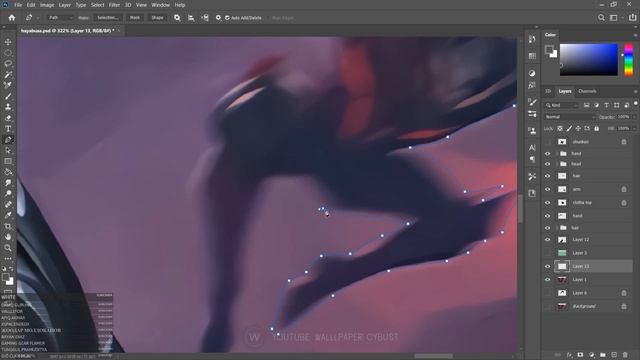This screenshot has height=360, width=640.
Task: Click the Mask button in options bar
Action: click(x=135, y=18)
